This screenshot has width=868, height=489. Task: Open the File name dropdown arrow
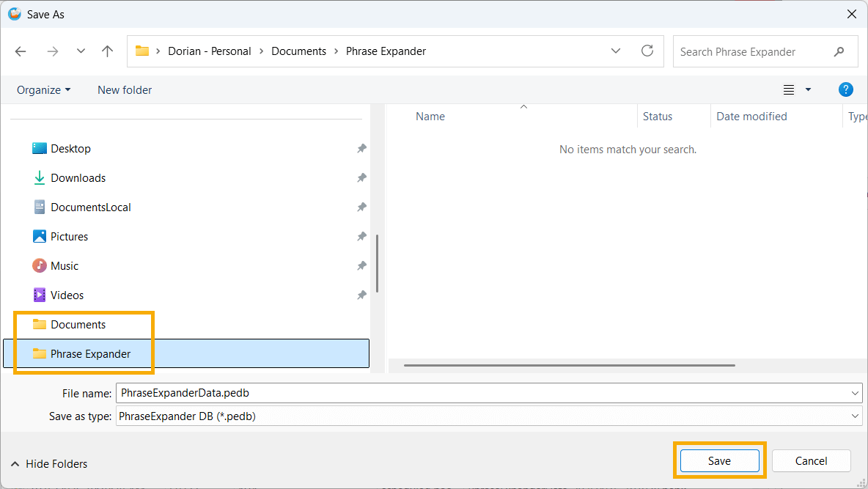tap(855, 393)
